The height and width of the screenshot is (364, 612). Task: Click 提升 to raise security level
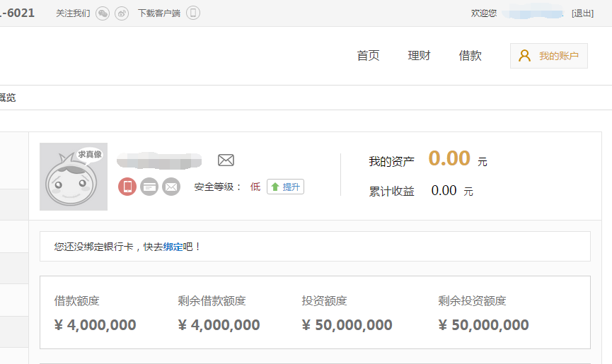click(285, 187)
